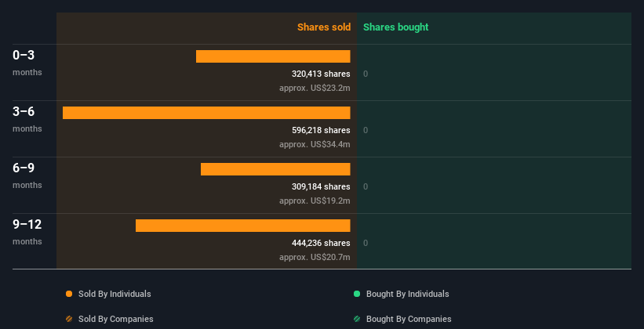The image size is (644, 329).
Task: Select the Bought By Individuals legend label
Action: 407,294
